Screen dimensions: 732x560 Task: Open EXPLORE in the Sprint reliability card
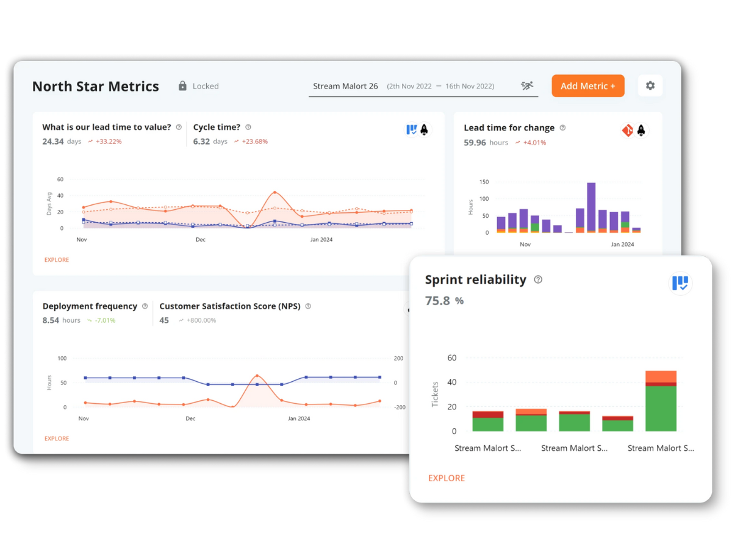point(447,478)
